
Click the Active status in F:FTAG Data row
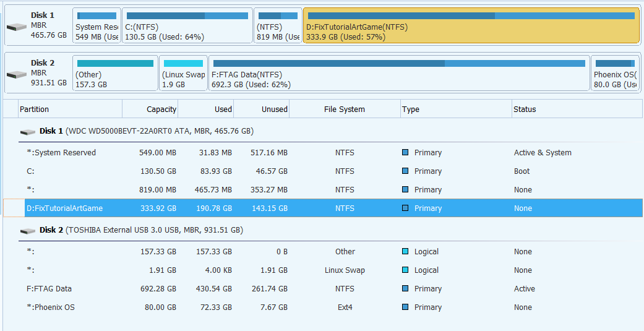(525, 288)
